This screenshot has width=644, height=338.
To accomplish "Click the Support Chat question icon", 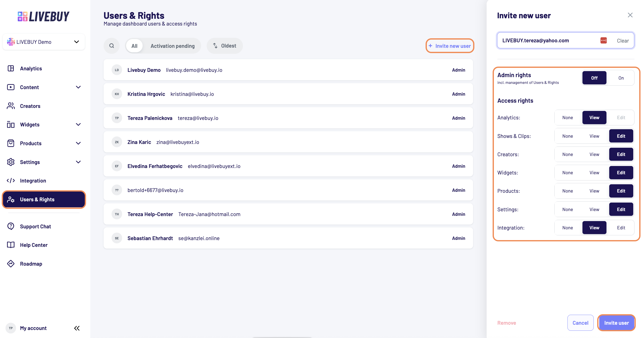I will click(x=11, y=226).
